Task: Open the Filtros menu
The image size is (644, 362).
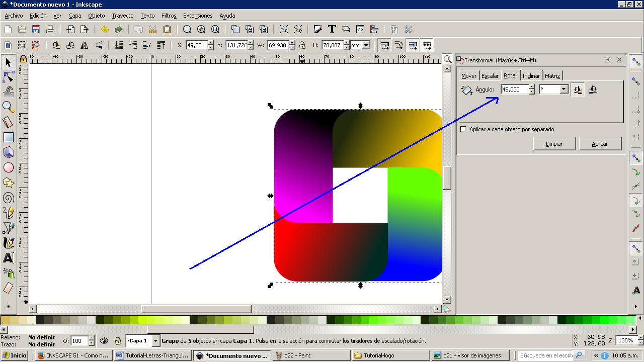Action: click(169, 16)
